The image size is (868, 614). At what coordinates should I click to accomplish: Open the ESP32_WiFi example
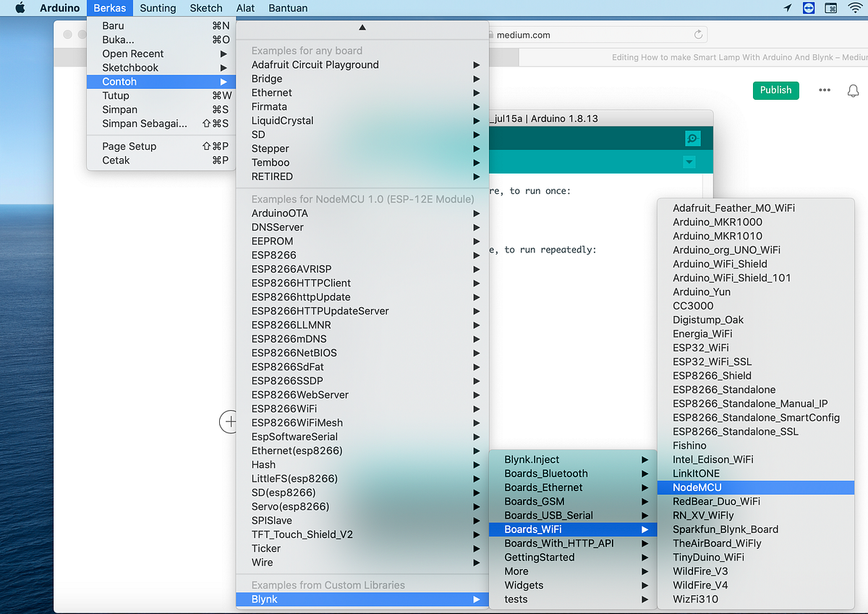756,348
